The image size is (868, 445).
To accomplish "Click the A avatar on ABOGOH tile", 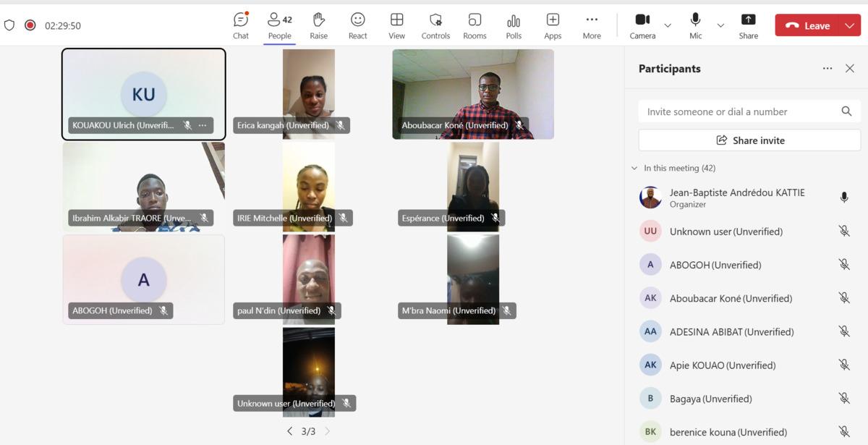I will [143, 279].
